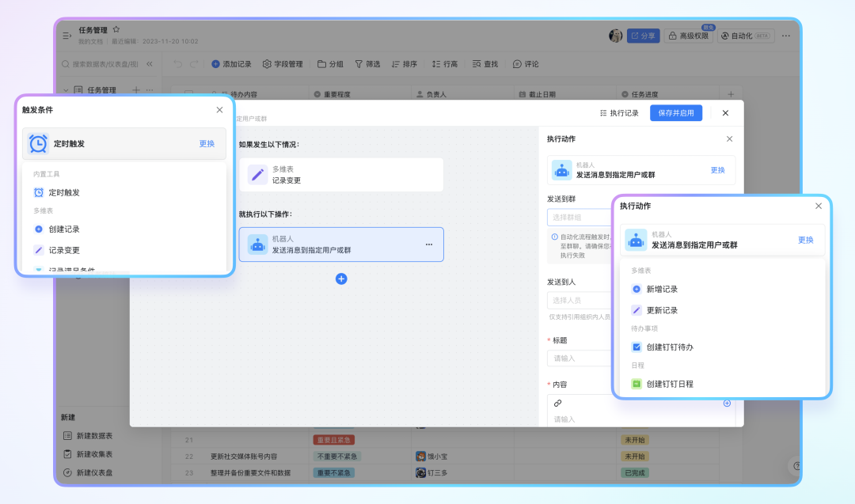855x504 pixels.
Task: Click the 筛选 filter tool
Action: [x=367, y=64]
